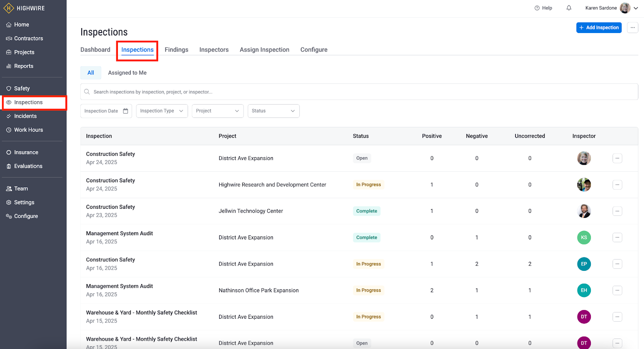Expand the Status filter dropdown

pos(274,111)
